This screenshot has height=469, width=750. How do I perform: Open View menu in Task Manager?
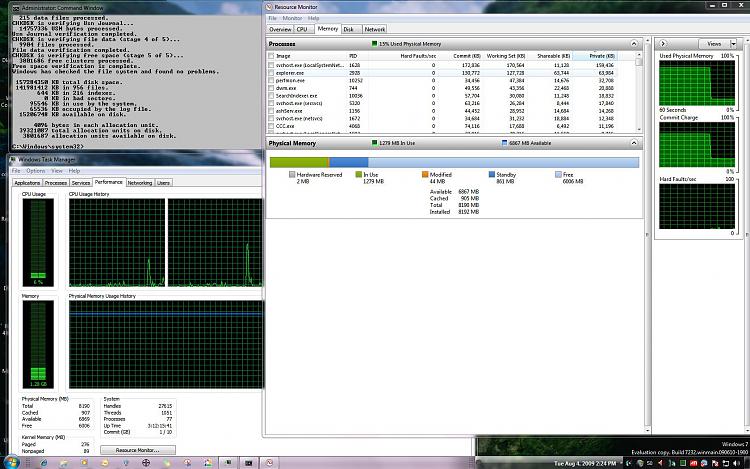(x=57, y=171)
